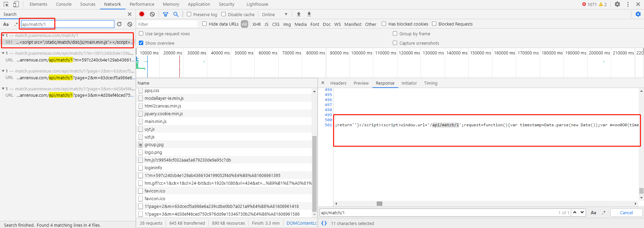The width and height of the screenshot is (644, 228).
Task: Enable Disable cache checkbox
Action: coord(224,14)
